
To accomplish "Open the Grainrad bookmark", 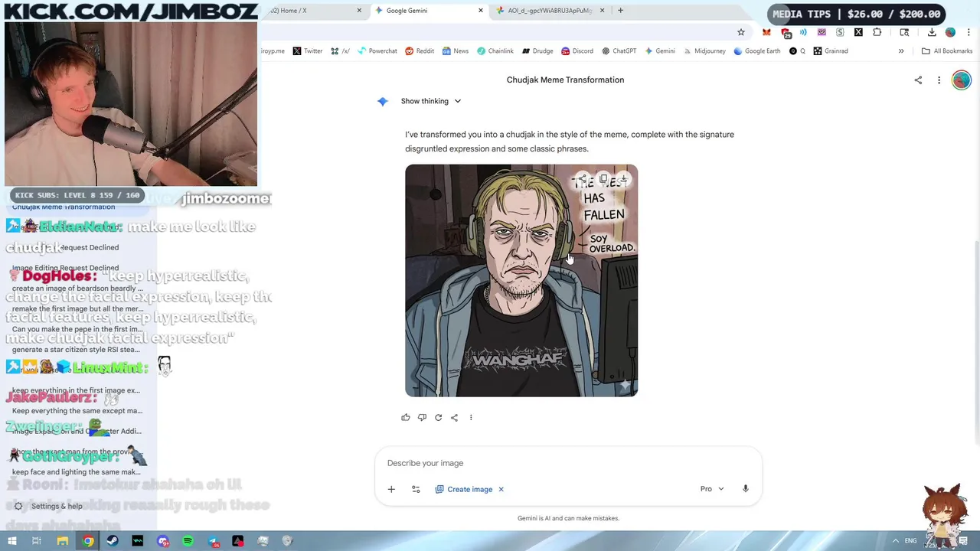I will click(831, 51).
